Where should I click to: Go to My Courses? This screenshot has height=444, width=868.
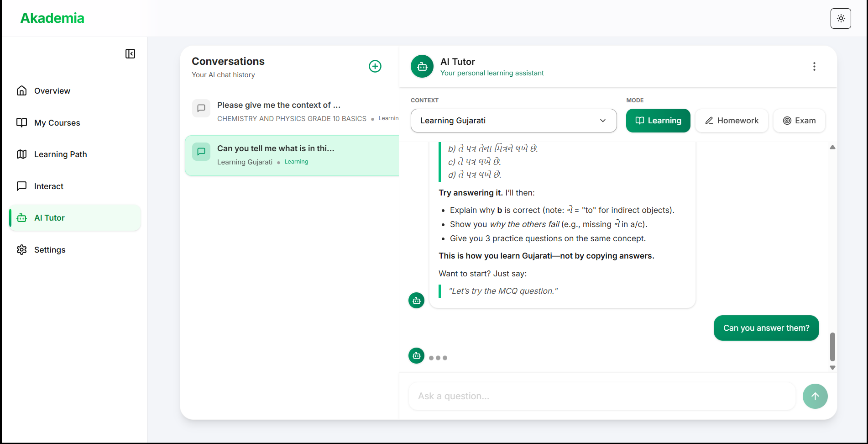click(x=57, y=123)
